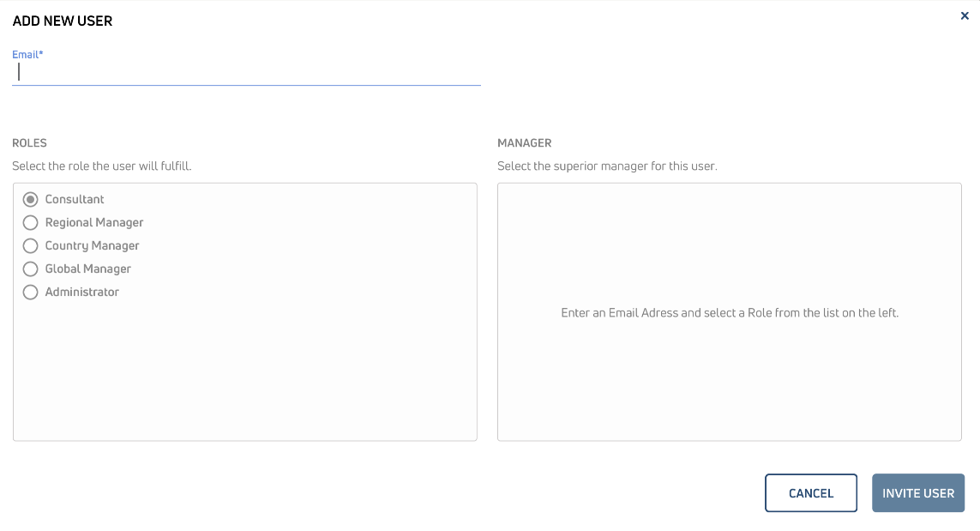Image resolution: width=980 pixels, height=531 pixels.
Task: Click the MANAGER section heading
Action: point(525,143)
